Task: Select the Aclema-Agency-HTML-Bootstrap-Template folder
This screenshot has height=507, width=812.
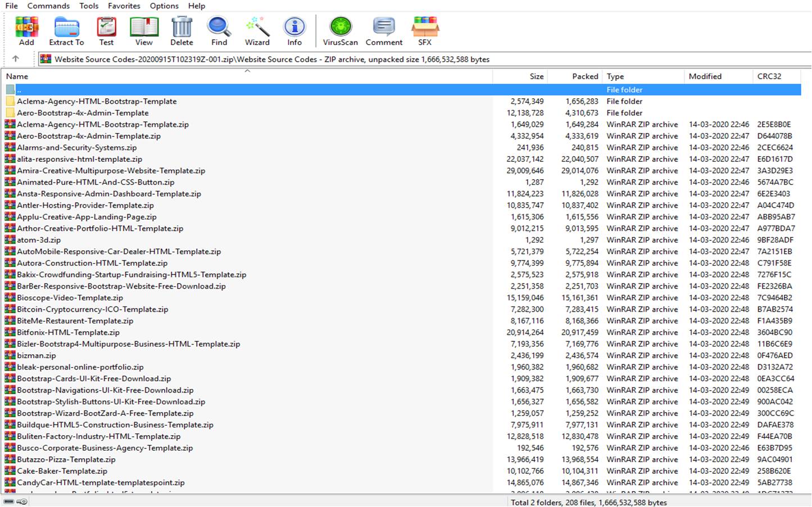Action: click(97, 102)
